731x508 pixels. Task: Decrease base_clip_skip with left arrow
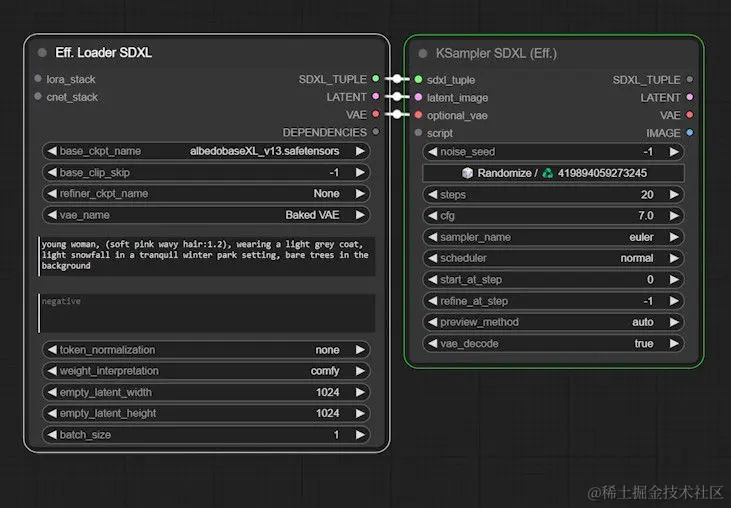pyautogui.click(x=52, y=172)
